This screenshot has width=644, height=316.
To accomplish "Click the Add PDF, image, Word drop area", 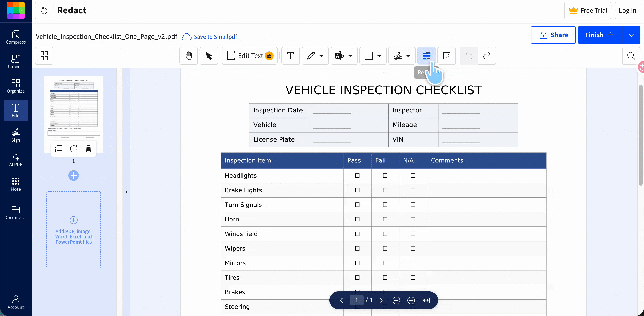I will point(74,230).
